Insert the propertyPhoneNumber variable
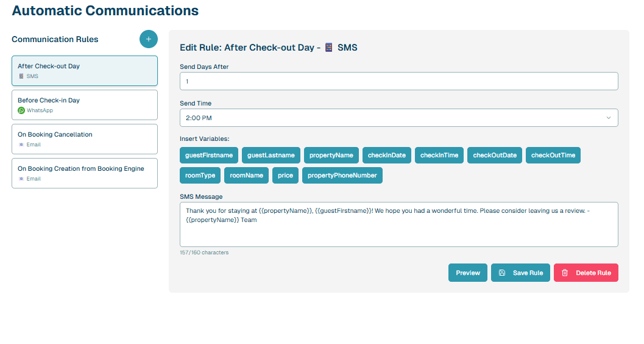Screen dimensions: 644x344 pos(342,176)
